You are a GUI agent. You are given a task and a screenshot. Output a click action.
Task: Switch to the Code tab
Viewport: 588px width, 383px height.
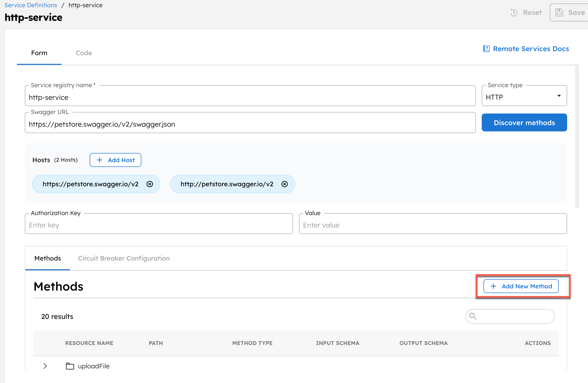(84, 53)
